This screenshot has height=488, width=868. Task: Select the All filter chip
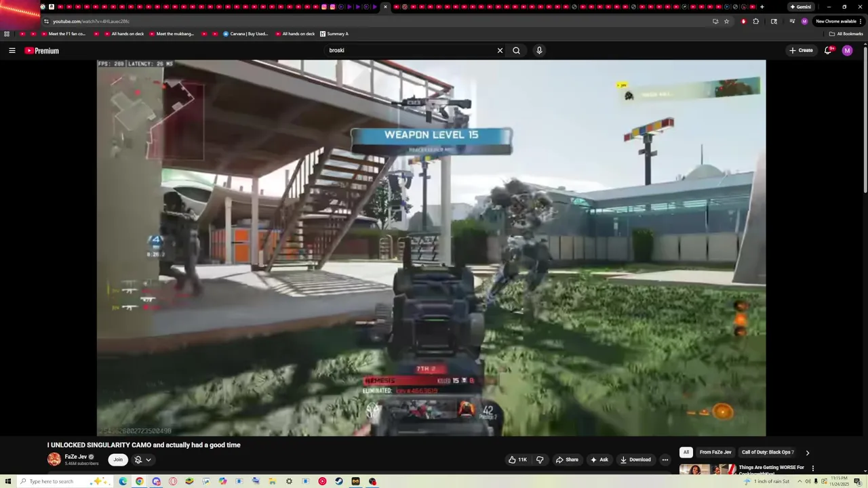[686, 452]
